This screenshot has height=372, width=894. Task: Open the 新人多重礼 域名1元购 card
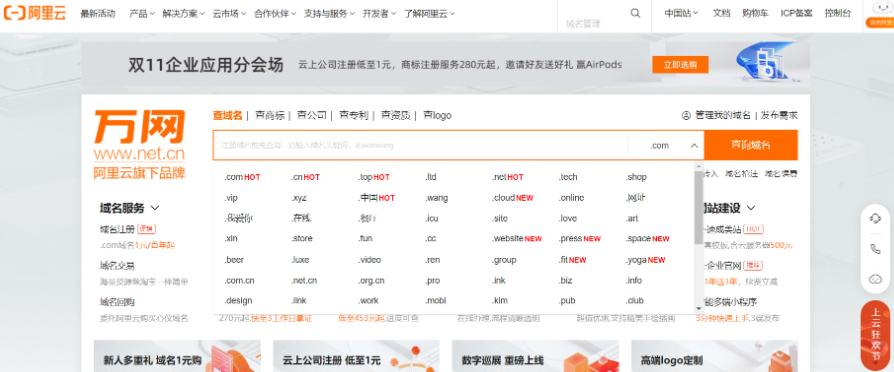[177, 356]
